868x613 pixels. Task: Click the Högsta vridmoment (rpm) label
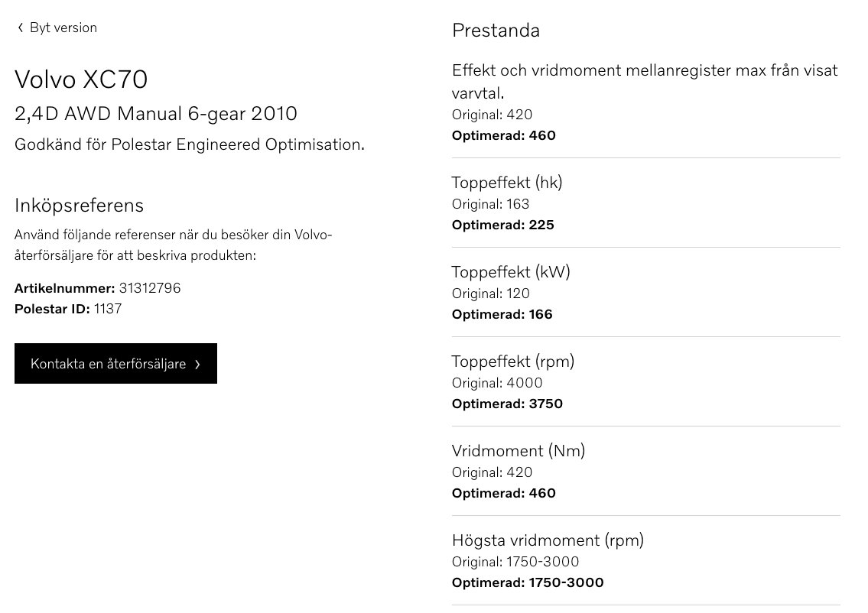click(548, 540)
